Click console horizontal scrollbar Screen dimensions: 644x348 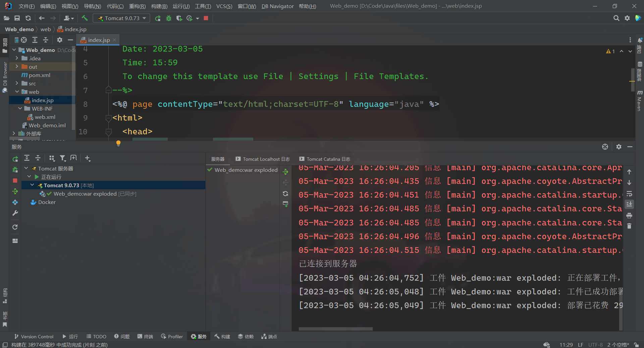[336, 329]
